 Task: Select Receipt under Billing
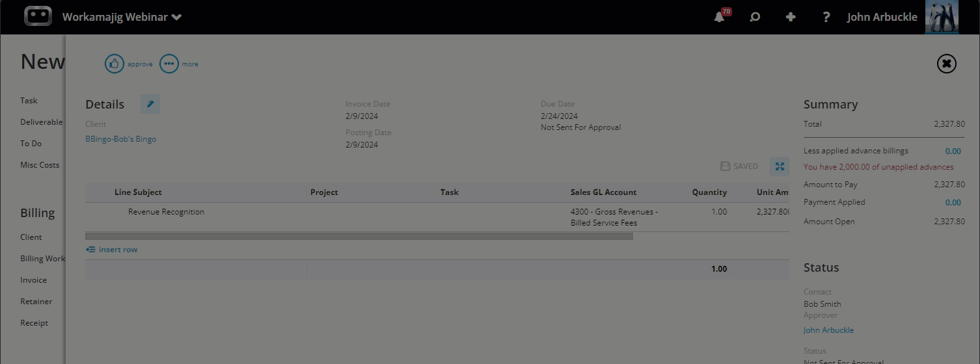coord(34,323)
